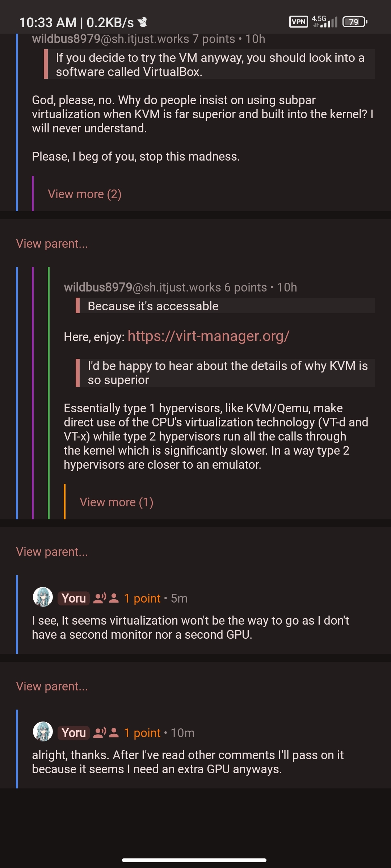This screenshot has width=391, height=868.
Task: Tap the Yoru name tag on the 5m comment
Action: point(73,598)
